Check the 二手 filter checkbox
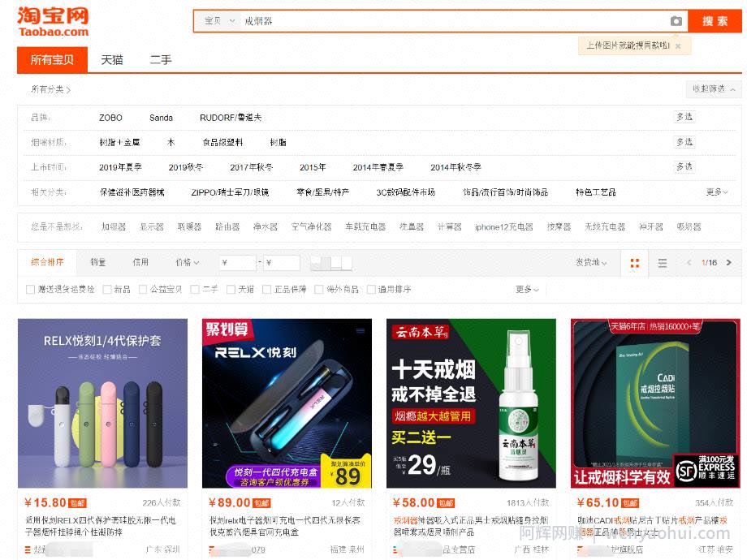Viewport: 747px width, 560px height. tap(194, 290)
